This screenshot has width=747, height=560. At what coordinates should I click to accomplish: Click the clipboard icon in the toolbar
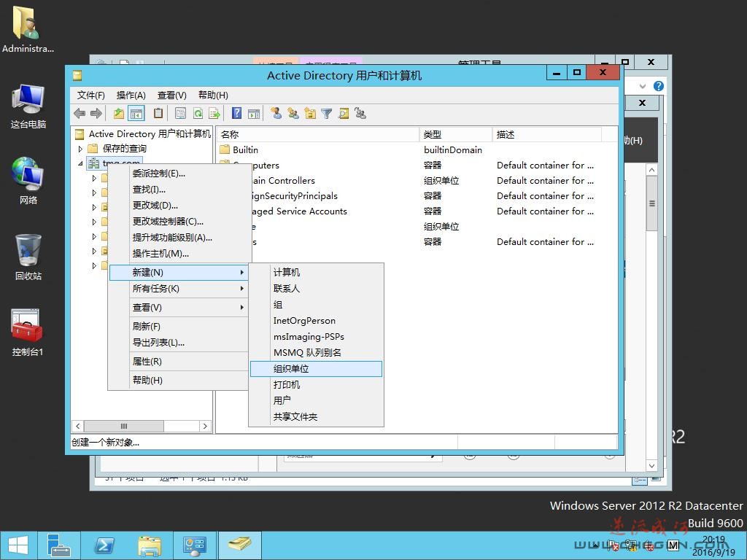(158, 113)
